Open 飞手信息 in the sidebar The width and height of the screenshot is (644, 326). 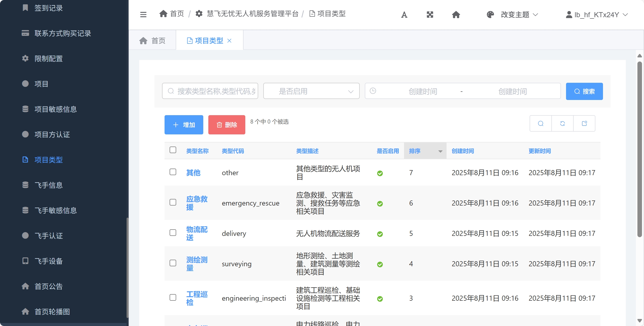point(49,185)
